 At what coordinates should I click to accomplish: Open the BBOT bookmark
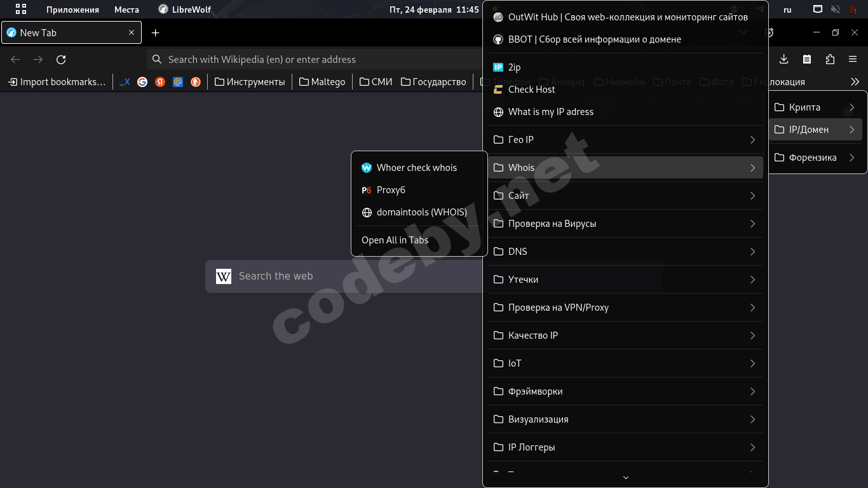[625, 39]
